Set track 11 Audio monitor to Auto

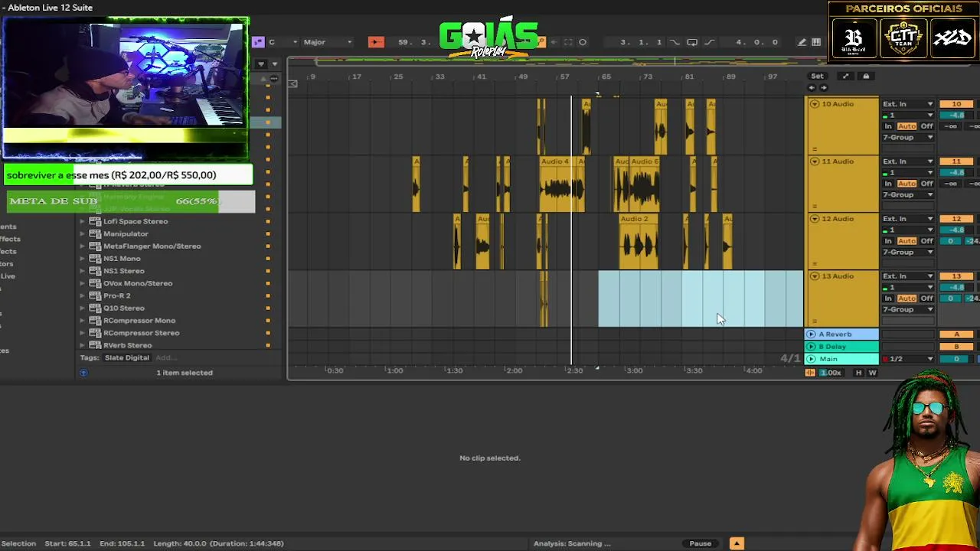click(906, 184)
